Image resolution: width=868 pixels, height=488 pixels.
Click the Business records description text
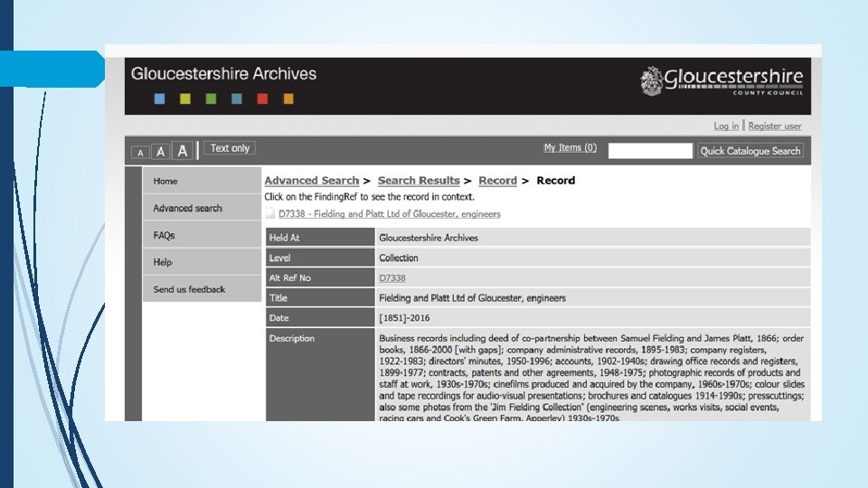pos(591,378)
